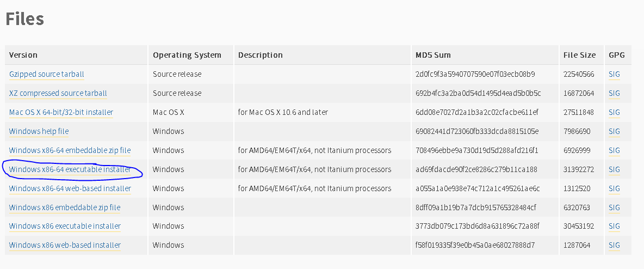
Task: Click SIG link for Windows help file
Action: pos(614,131)
